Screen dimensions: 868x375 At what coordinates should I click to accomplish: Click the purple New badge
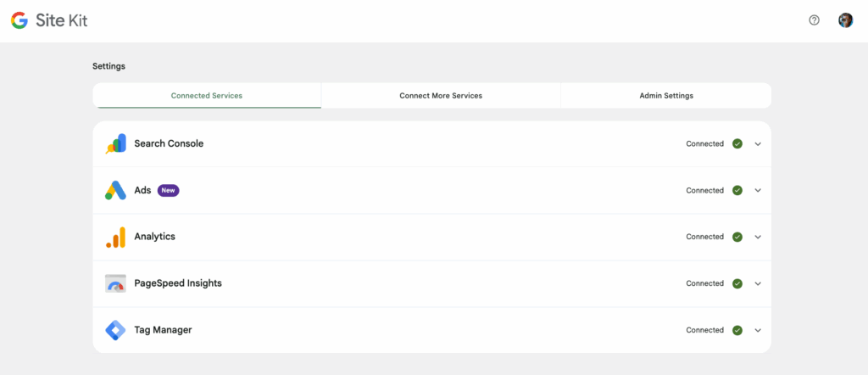(x=169, y=190)
